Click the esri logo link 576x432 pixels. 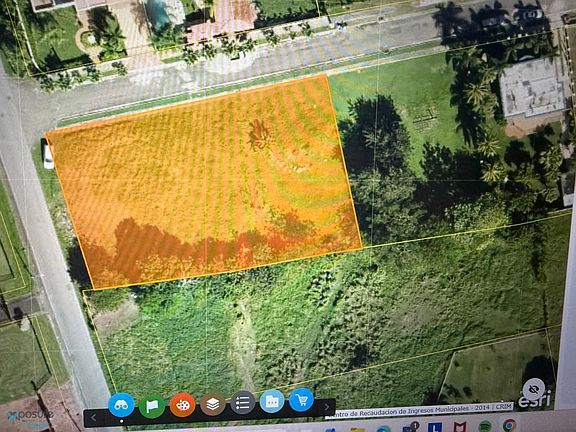pos(535,399)
